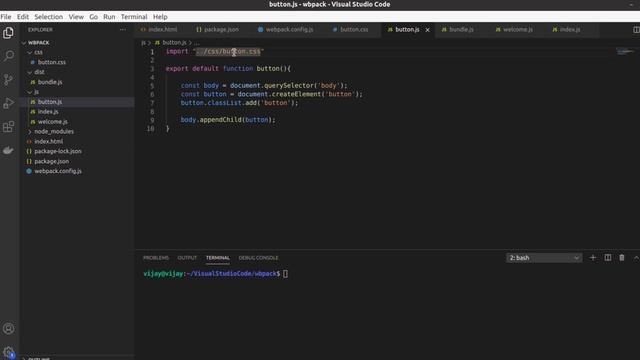Screen dimensions: 640x360
Task: Close the button.js editor tab
Action: [x=427, y=30]
